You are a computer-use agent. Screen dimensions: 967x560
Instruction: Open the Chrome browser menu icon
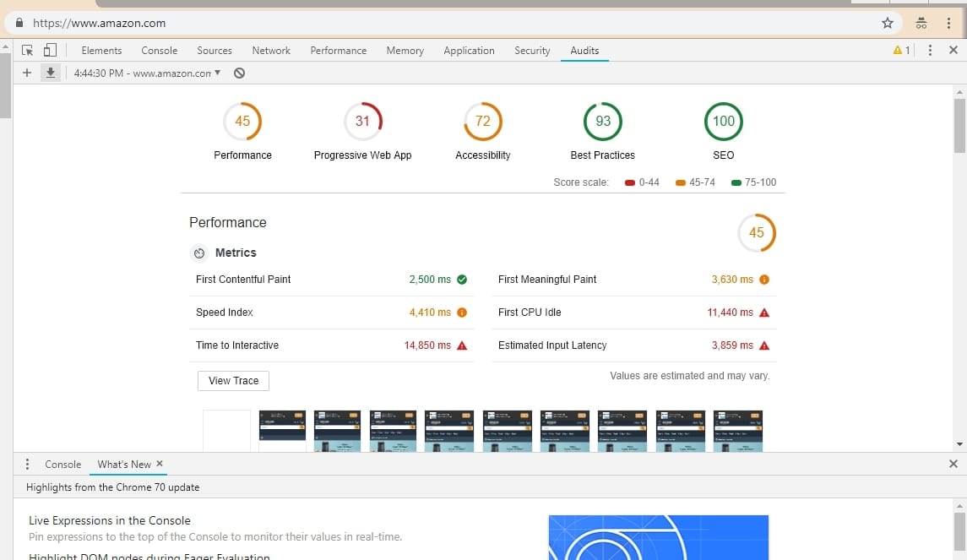[x=949, y=23]
